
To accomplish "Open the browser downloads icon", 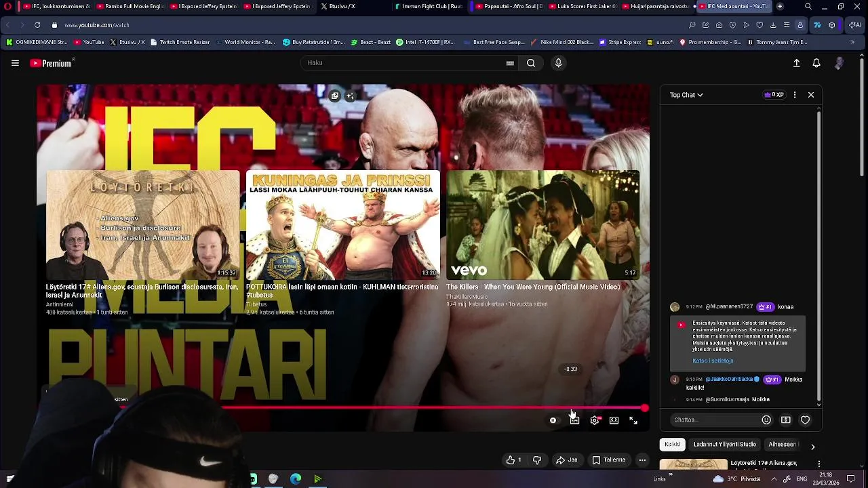I will pos(773,25).
